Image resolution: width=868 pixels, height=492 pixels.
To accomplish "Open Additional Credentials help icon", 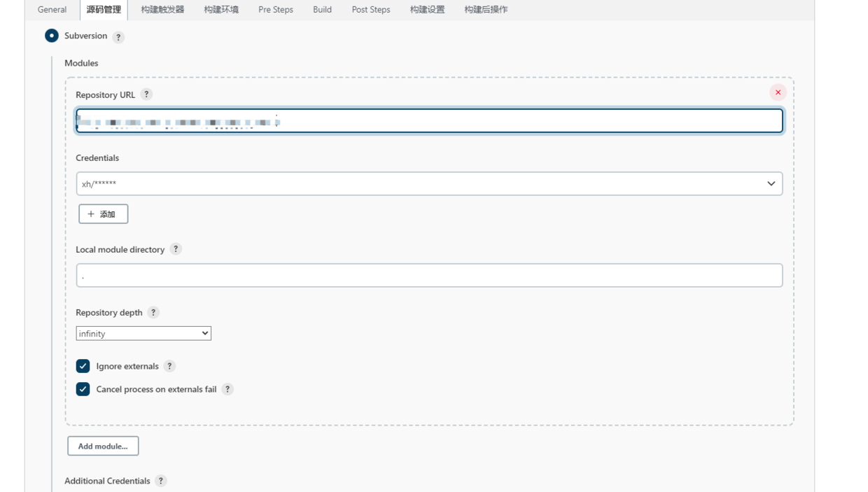I will coord(161,481).
